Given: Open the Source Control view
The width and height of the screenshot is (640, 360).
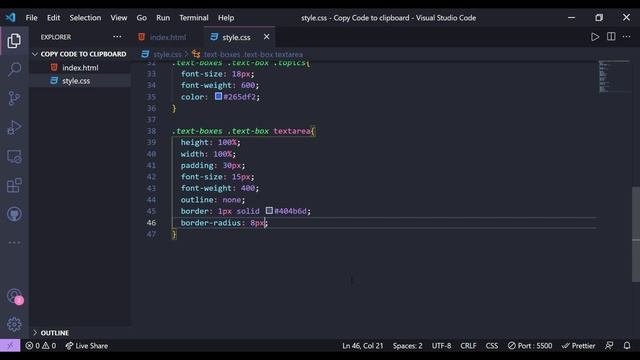Looking at the screenshot, I should (14, 98).
